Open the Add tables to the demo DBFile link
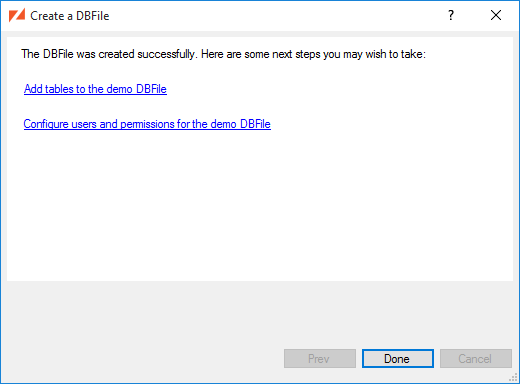The image size is (520, 384). tap(95, 89)
